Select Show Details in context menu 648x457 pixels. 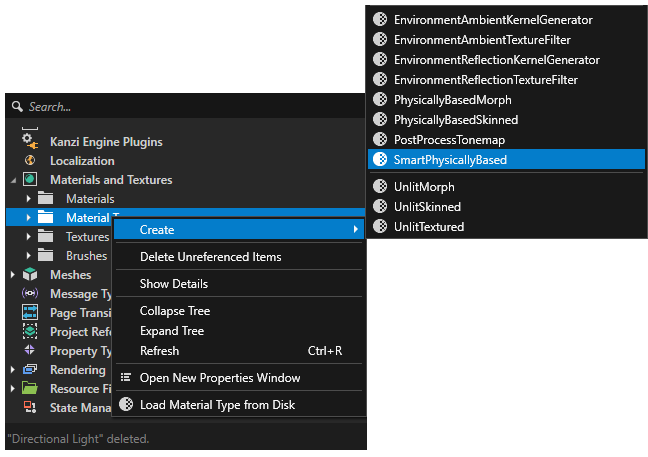(174, 284)
